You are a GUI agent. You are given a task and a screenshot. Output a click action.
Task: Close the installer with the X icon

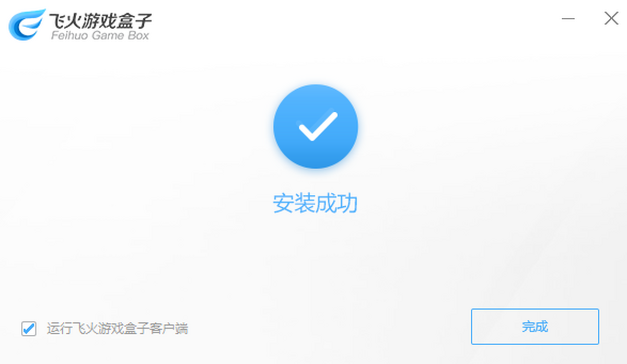611,19
